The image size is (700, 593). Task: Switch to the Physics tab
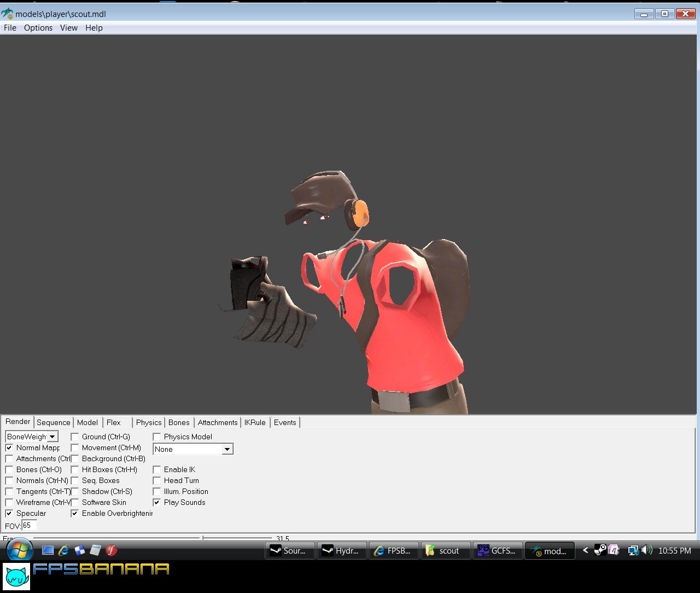pyautogui.click(x=149, y=422)
